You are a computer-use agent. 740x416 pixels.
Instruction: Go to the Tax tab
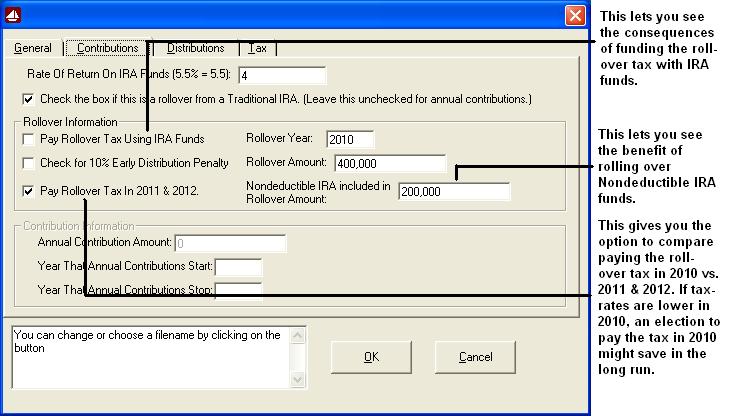pyautogui.click(x=258, y=48)
